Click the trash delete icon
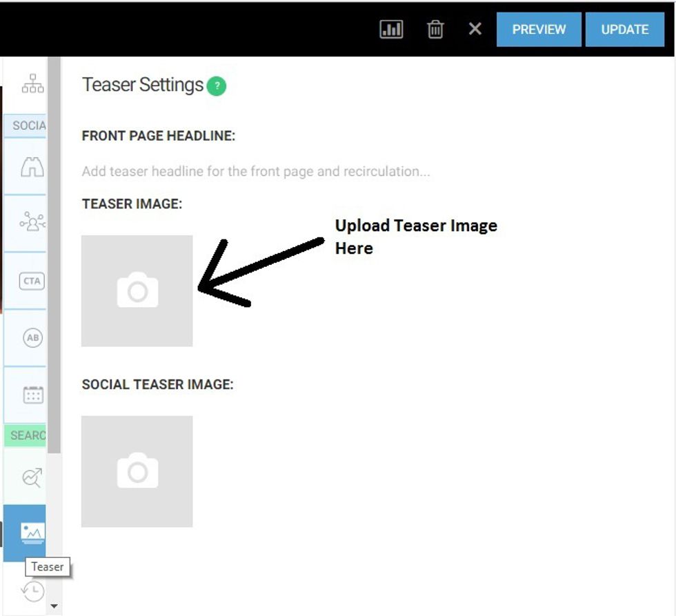This screenshot has width=676, height=616. (435, 30)
